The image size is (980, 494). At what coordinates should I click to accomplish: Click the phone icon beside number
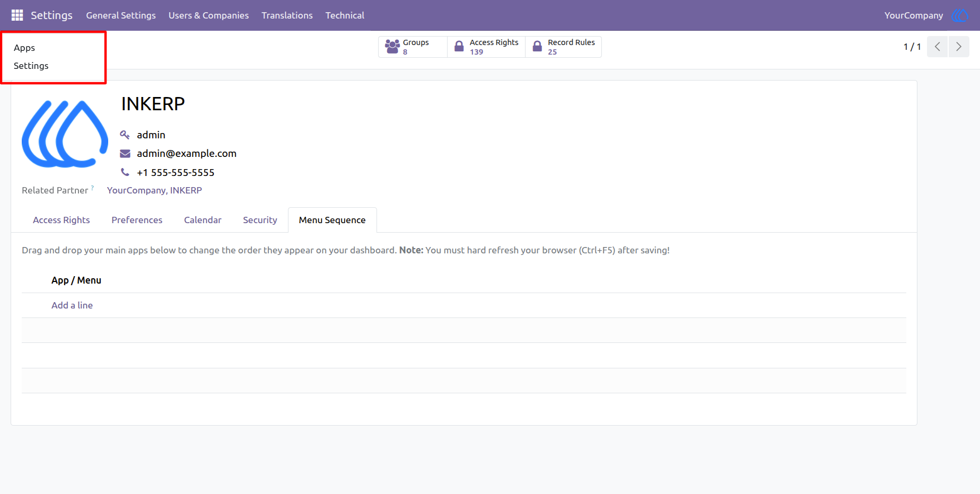(x=125, y=172)
